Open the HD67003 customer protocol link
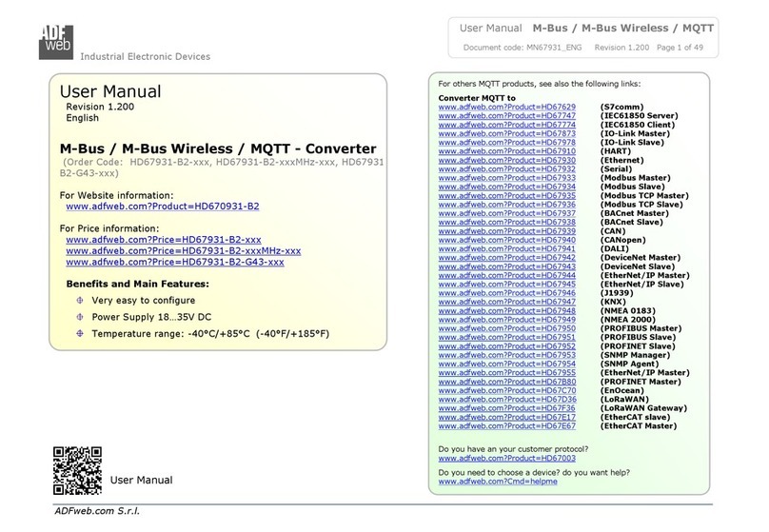Image resolution: width=769 pixels, height=532 pixels. click(507, 458)
